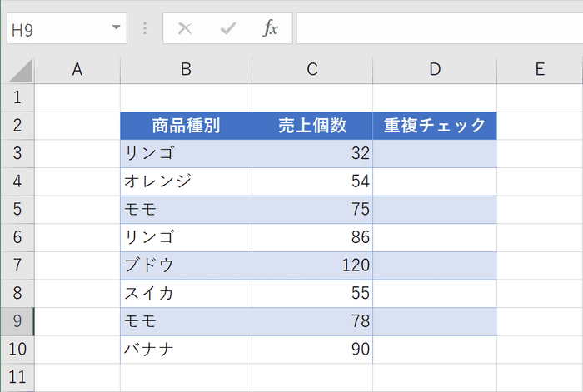Select row 2 header

(17, 126)
